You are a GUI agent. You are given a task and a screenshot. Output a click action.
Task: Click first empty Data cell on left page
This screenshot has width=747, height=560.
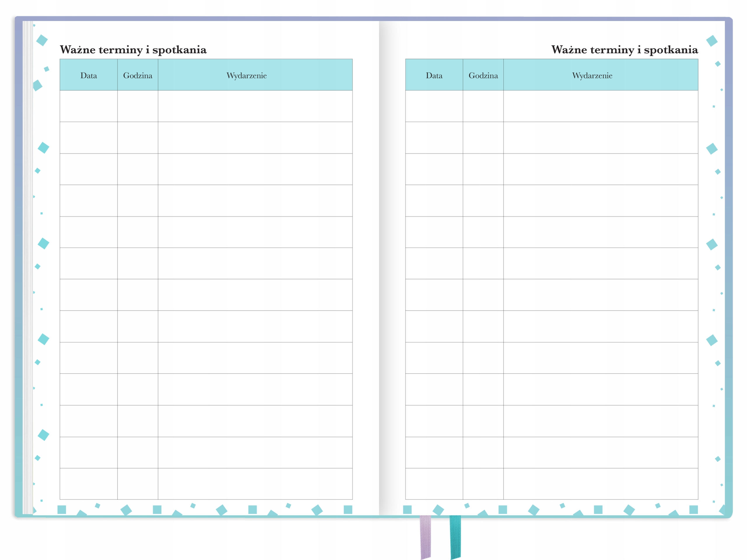(x=88, y=106)
